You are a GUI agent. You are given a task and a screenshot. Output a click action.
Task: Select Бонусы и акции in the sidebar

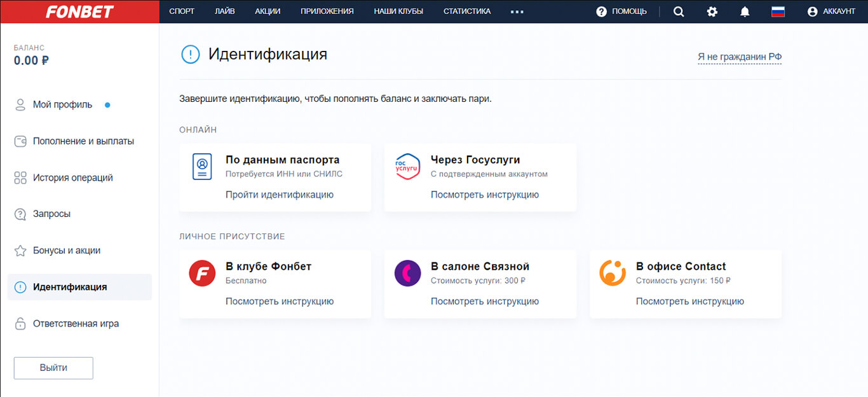(x=67, y=251)
